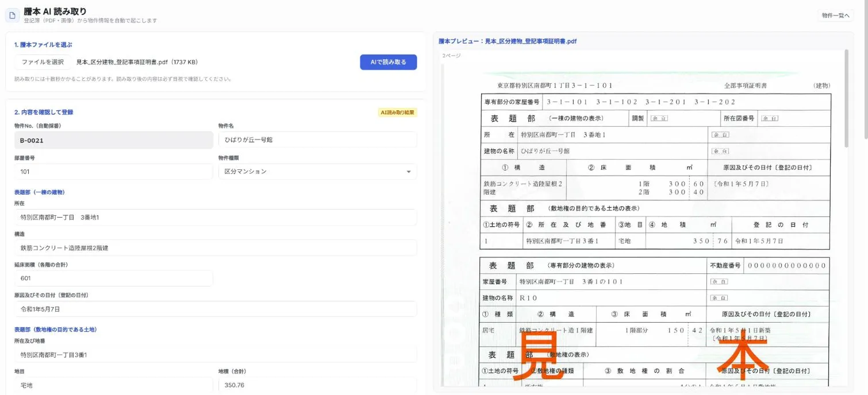Click the 物件名 field with ひばりが丘一号館
The height and width of the screenshot is (395, 868).
coord(317,140)
